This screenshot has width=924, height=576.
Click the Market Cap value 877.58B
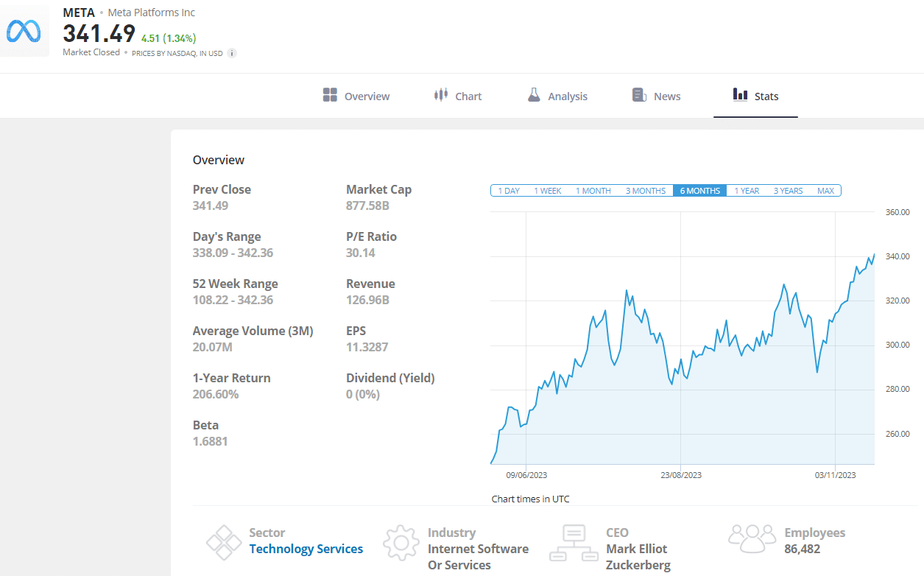point(367,206)
